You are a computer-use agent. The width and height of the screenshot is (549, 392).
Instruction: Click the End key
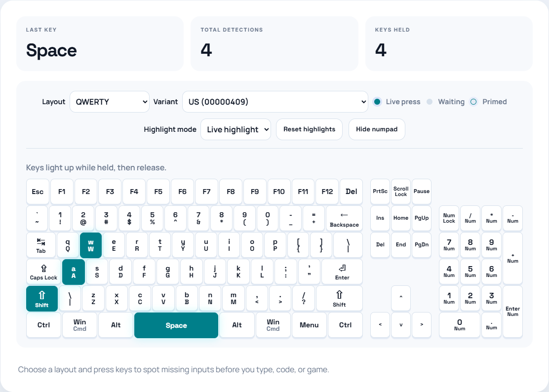click(401, 245)
